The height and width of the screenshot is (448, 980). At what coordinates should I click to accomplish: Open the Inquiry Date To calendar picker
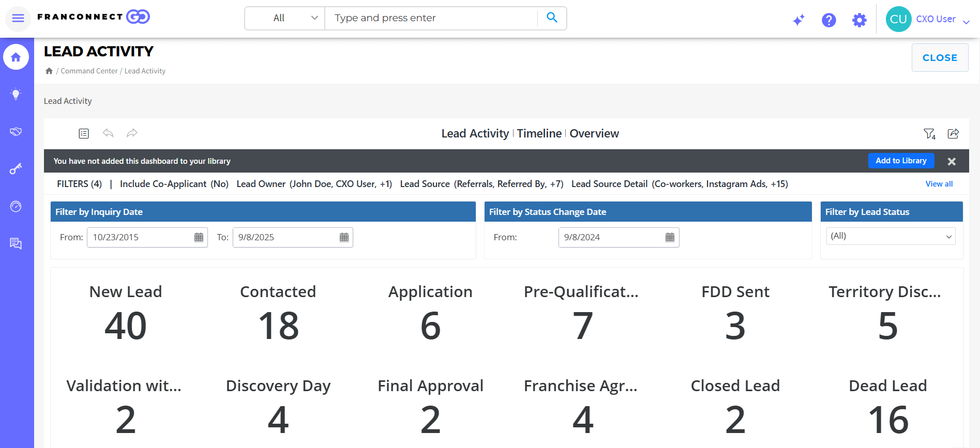[344, 237]
